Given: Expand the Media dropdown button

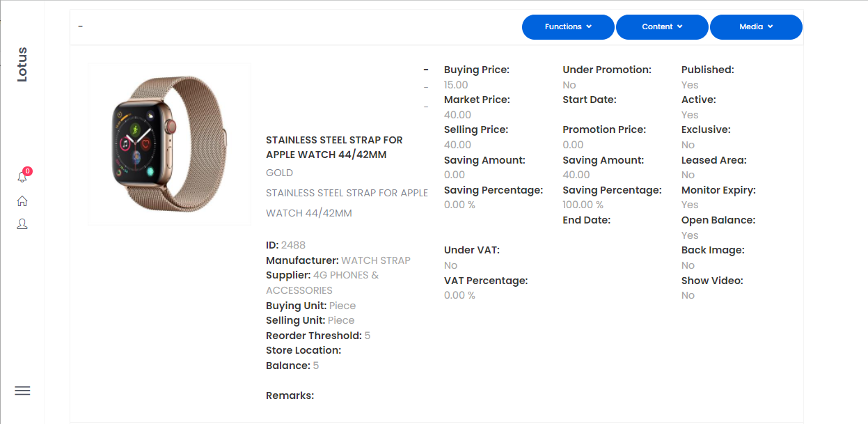Looking at the screenshot, I should click(x=756, y=27).
